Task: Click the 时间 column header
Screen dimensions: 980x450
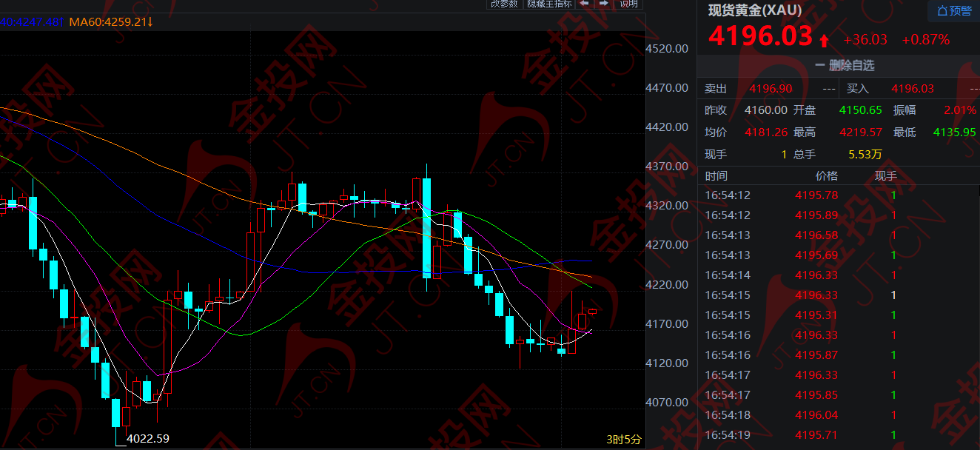Action: 716,176
